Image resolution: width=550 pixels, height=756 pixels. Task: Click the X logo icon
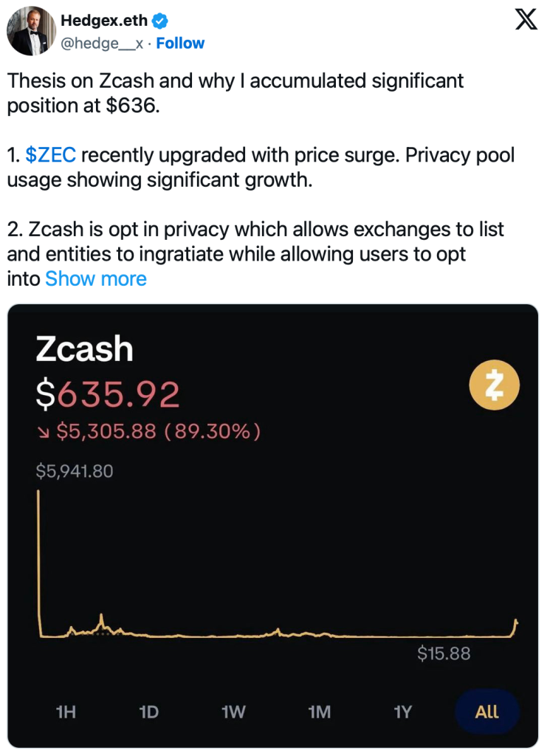(525, 20)
